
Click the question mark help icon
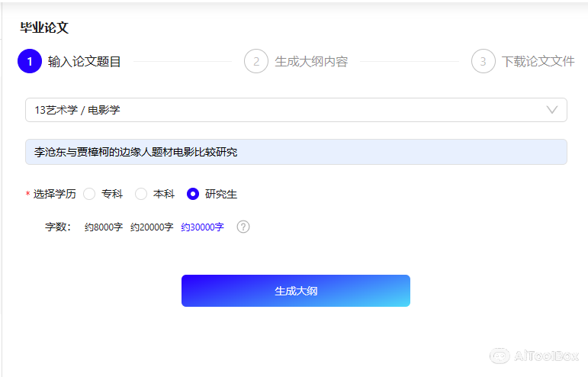tap(243, 227)
